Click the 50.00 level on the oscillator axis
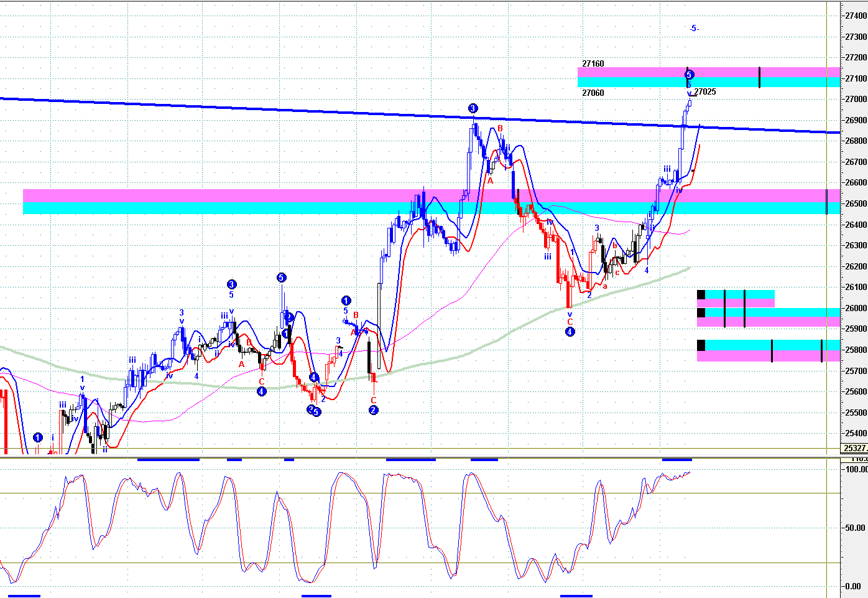Viewport: 868px width, 598px height. click(856, 528)
